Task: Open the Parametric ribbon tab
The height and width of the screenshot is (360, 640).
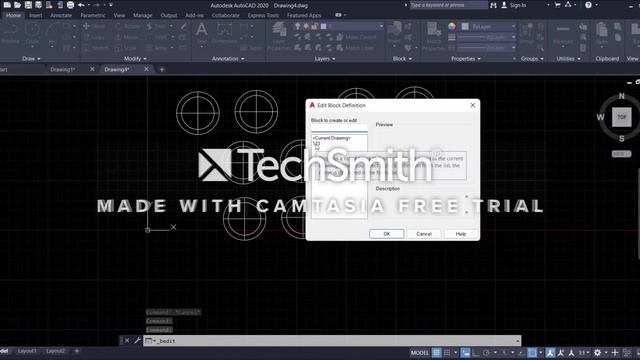Action: (93, 16)
